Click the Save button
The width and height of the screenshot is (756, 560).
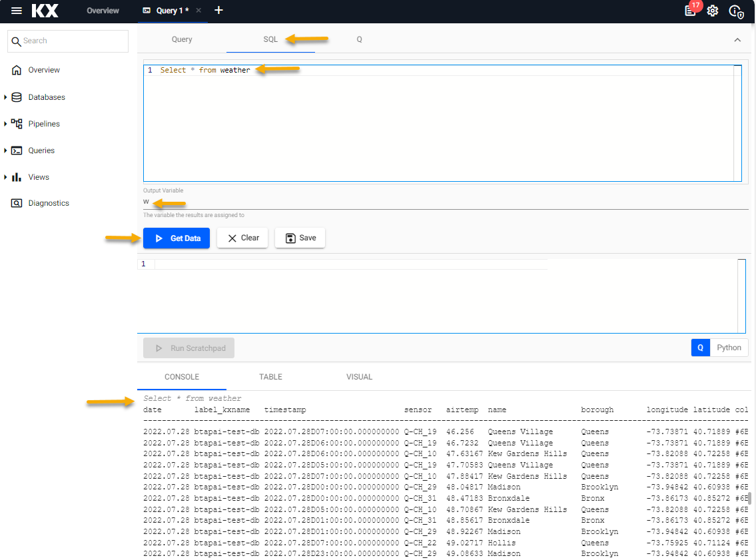pyautogui.click(x=300, y=238)
